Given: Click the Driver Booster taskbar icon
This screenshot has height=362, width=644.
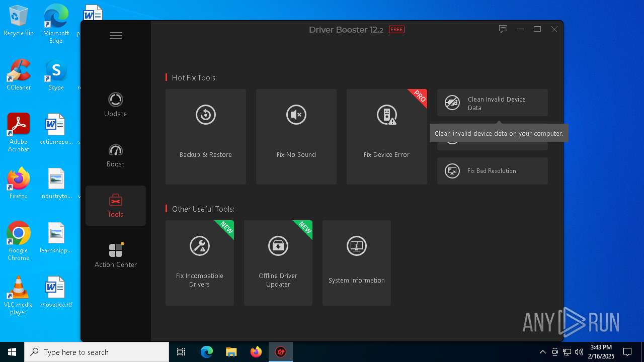Looking at the screenshot, I should pyautogui.click(x=281, y=352).
